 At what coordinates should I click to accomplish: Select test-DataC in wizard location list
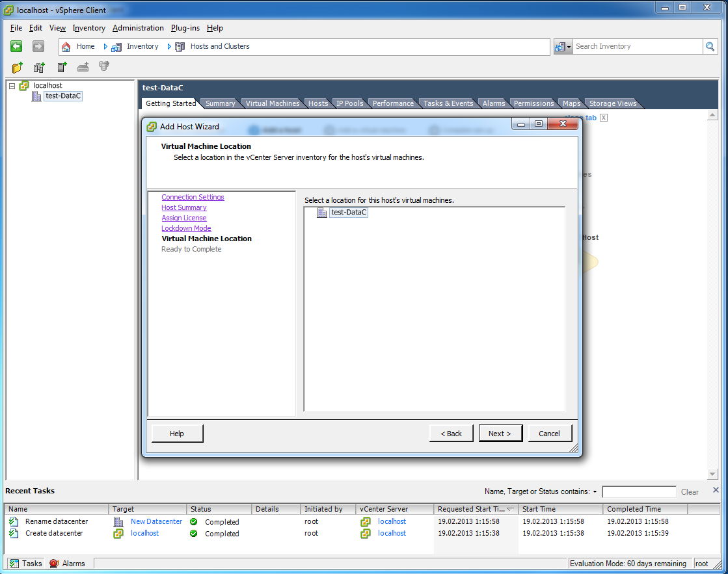[349, 213]
